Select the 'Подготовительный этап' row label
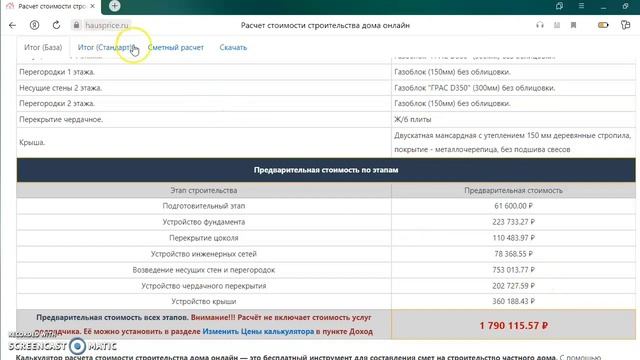The image size is (640, 360). [x=204, y=206]
